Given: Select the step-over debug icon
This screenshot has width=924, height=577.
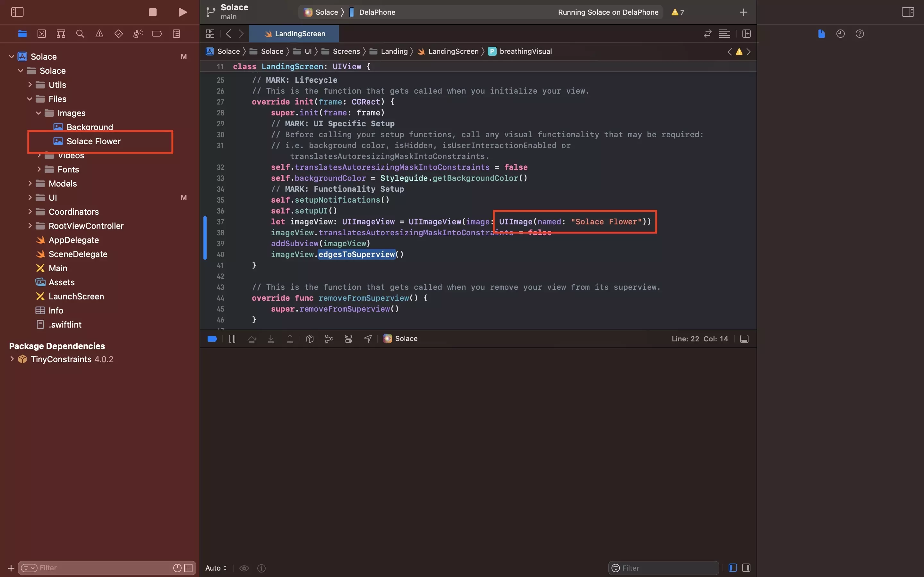Looking at the screenshot, I should tap(252, 339).
